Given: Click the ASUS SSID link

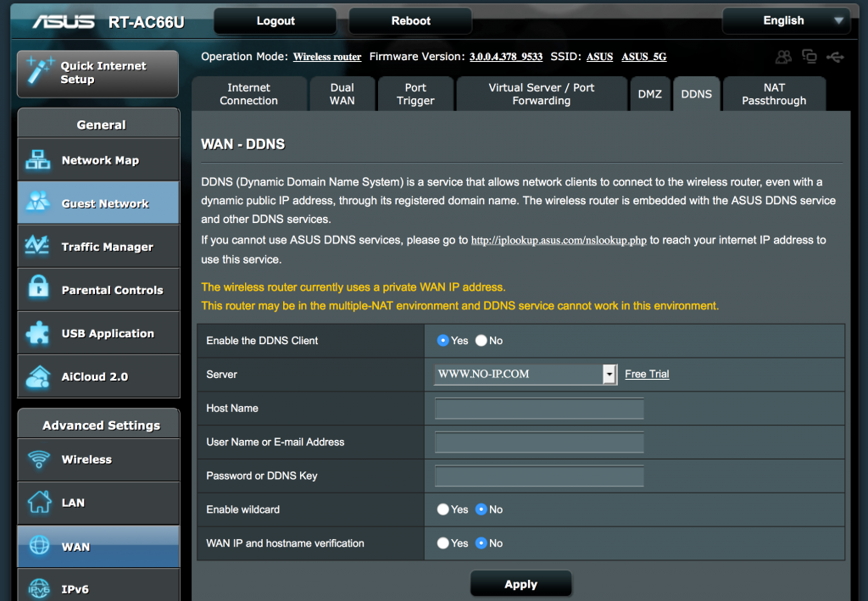Looking at the screenshot, I should (599, 57).
